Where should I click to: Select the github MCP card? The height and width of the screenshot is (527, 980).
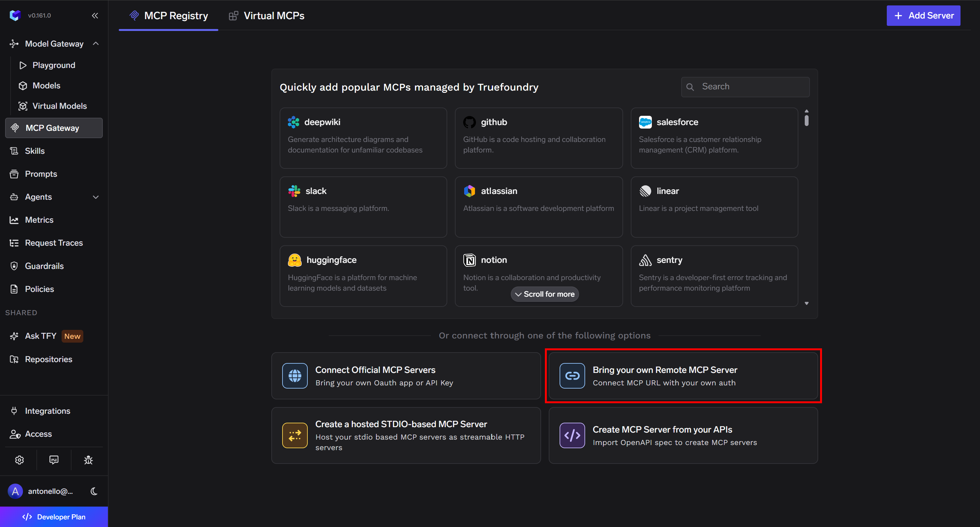pos(538,138)
